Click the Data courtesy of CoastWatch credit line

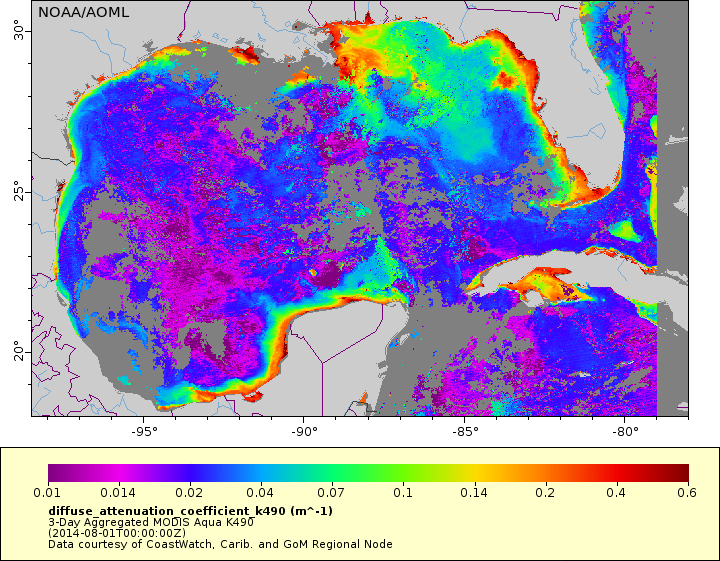click(220, 544)
